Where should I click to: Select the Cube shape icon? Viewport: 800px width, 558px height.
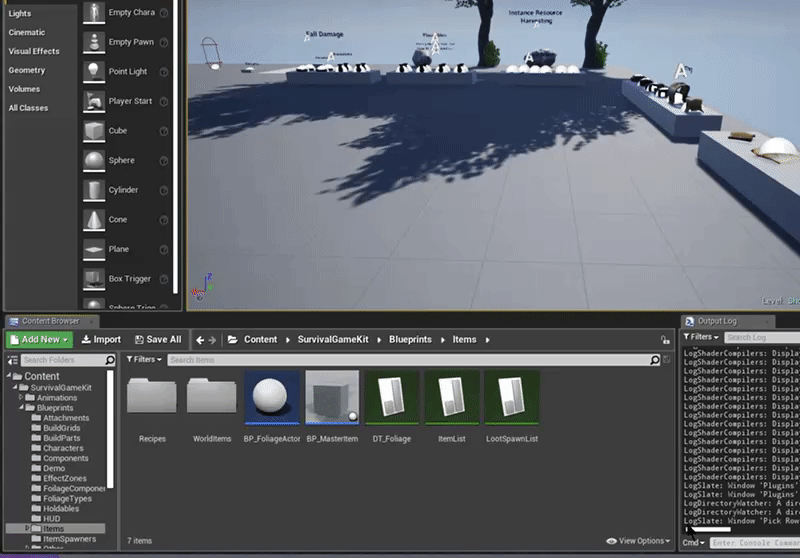click(94, 131)
